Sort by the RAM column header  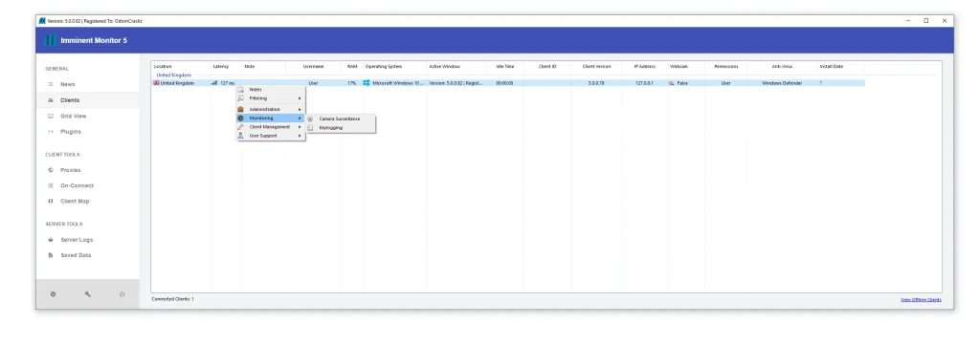click(x=352, y=66)
